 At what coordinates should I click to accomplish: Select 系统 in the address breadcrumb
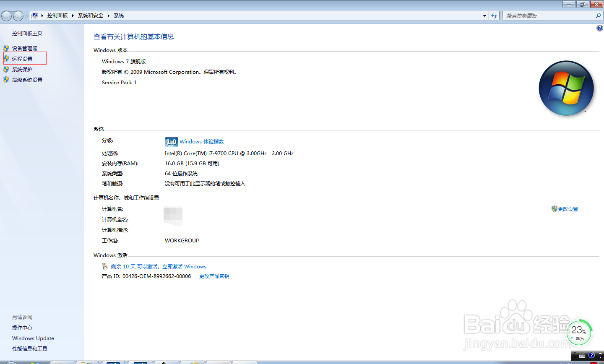point(119,16)
